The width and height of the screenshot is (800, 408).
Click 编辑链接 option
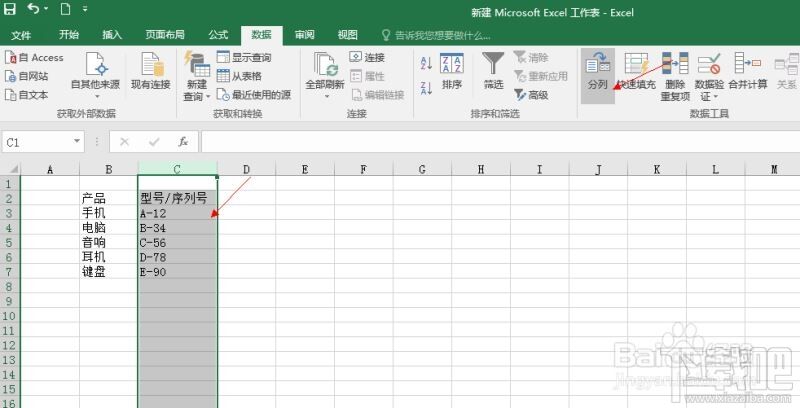(377, 94)
